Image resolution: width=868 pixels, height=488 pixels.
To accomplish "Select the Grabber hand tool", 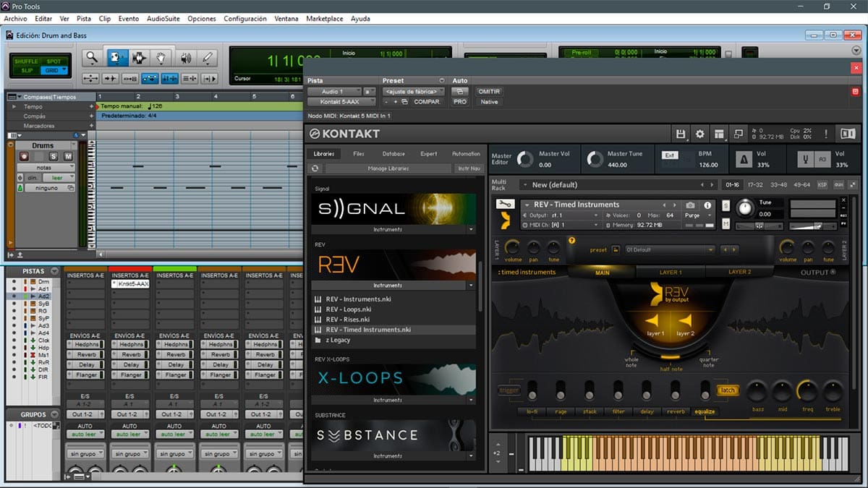I will pos(162,58).
